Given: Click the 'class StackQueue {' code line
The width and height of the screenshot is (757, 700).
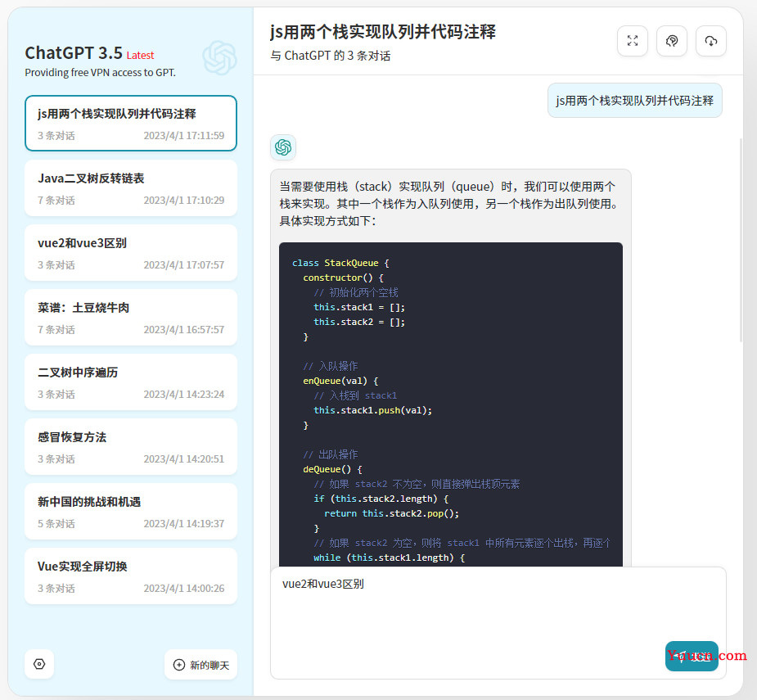Looking at the screenshot, I should coord(340,264).
